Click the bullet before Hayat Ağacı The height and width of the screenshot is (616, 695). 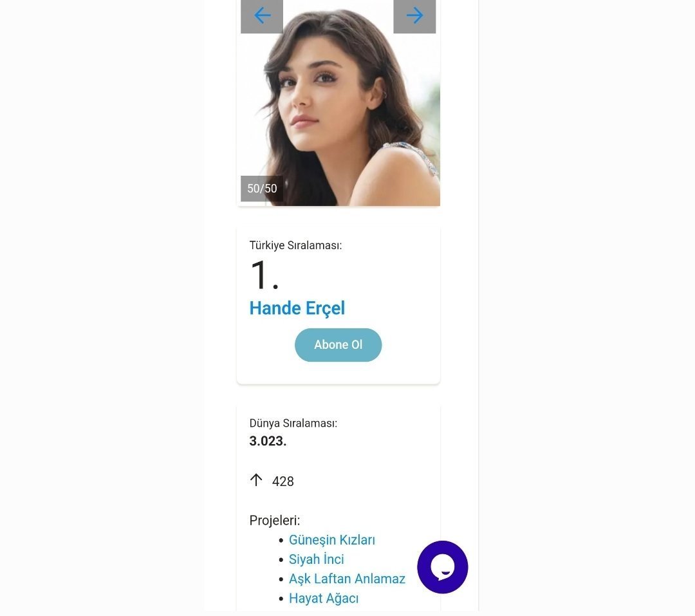(x=281, y=599)
